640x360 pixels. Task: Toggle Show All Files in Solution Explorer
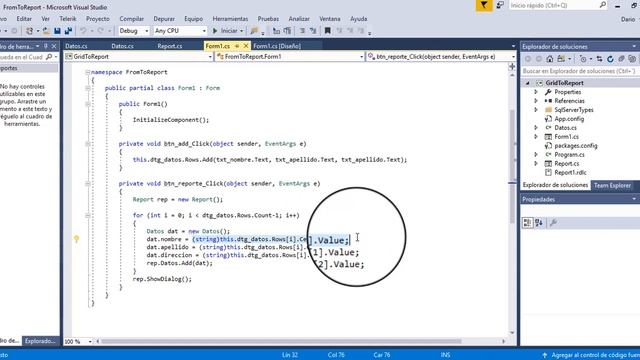coord(632,59)
